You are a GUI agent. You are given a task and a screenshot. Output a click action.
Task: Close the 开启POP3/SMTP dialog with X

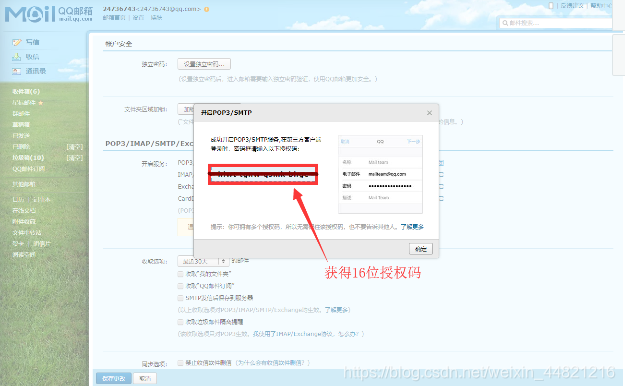(x=429, y=113)
